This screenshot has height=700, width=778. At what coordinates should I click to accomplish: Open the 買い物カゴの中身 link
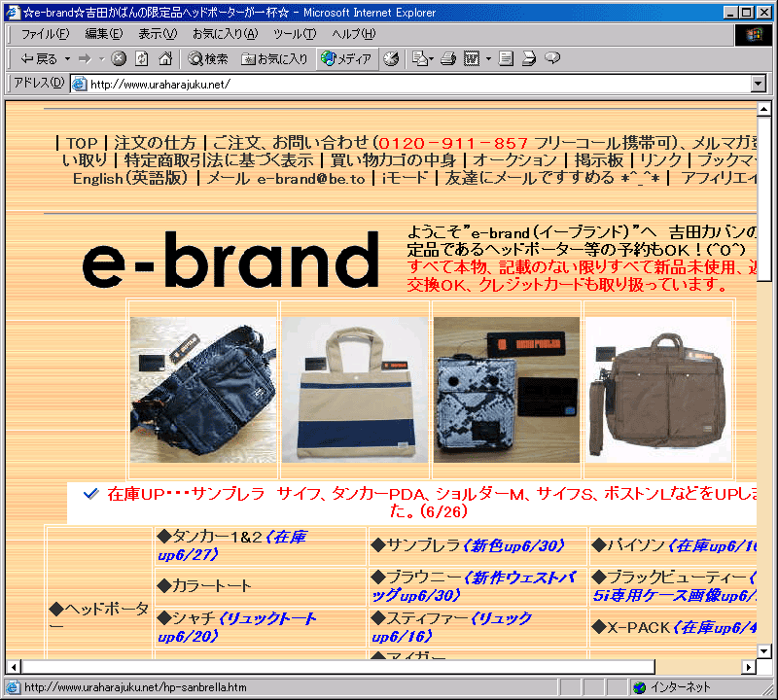click(x=393, y=160)
